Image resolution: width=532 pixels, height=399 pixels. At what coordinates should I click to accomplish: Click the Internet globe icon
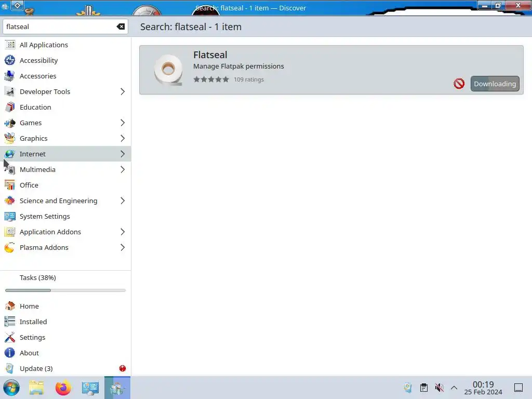pyautogui.click(x=10, y=154)
